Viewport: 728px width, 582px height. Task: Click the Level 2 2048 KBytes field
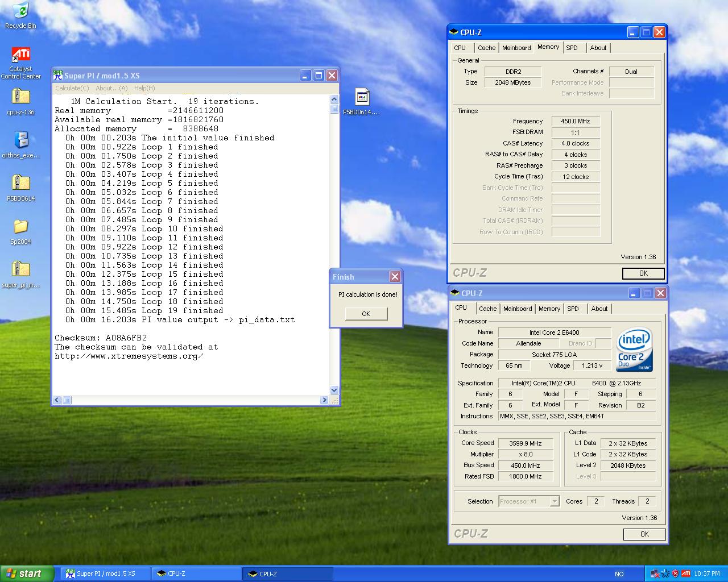click(x=628, y=465)
